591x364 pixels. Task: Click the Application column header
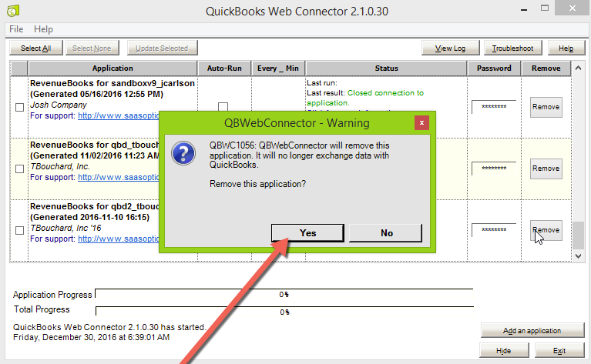click(112, 68)
